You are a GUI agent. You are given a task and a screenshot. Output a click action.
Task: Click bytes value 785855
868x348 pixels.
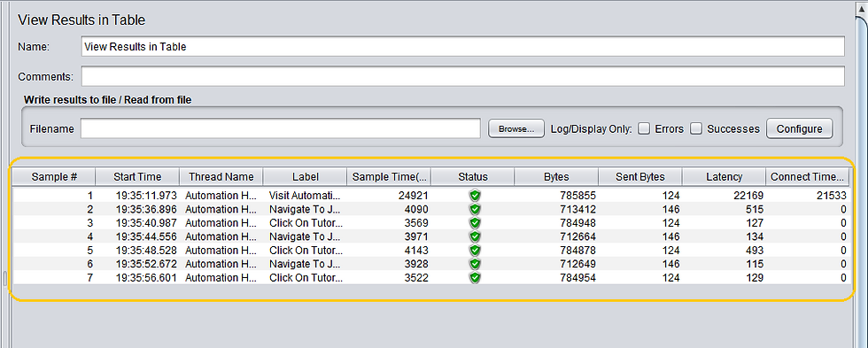pos(577,196)
